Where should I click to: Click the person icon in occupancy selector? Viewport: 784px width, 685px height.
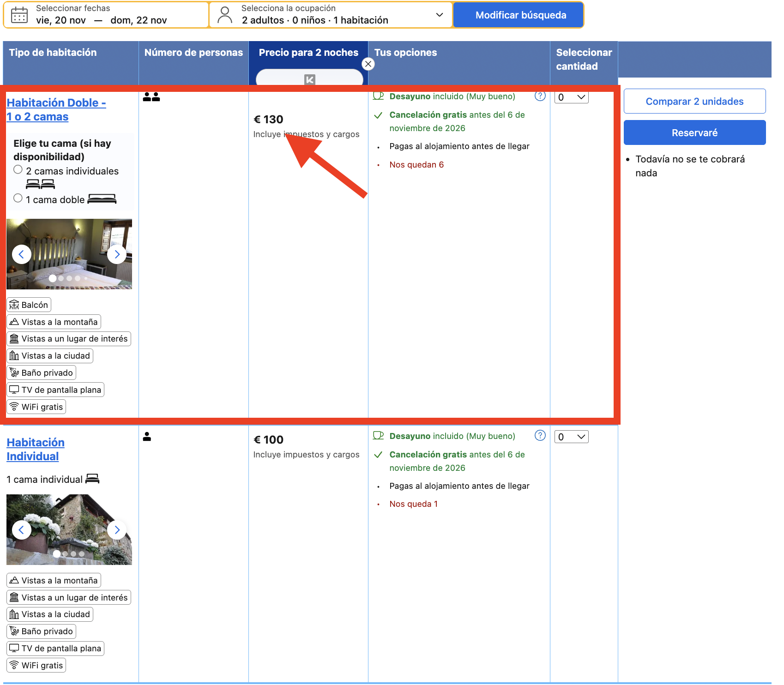(x=225, y=15)
